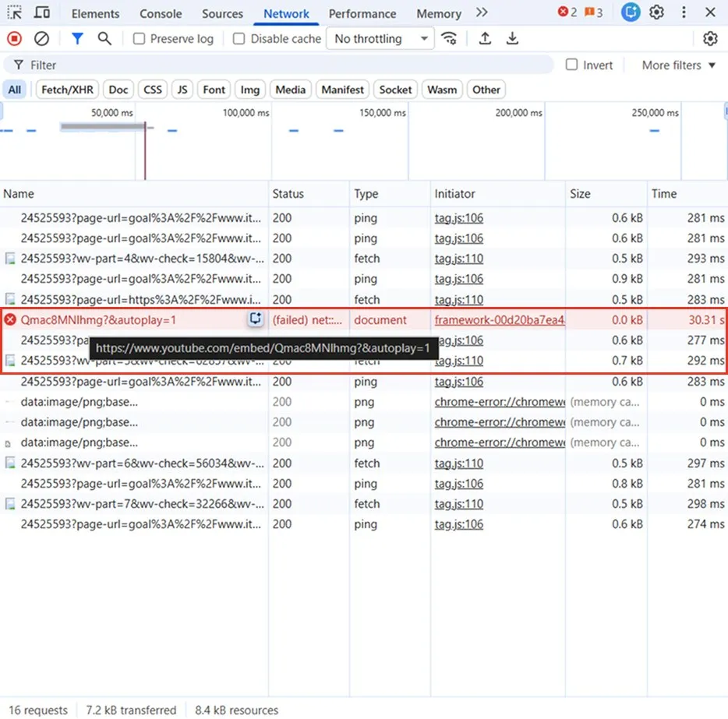The width and height of the screenshot is (728, 719).
Task: Open the AI assistance icon in top bar
Action: [631, 12]
